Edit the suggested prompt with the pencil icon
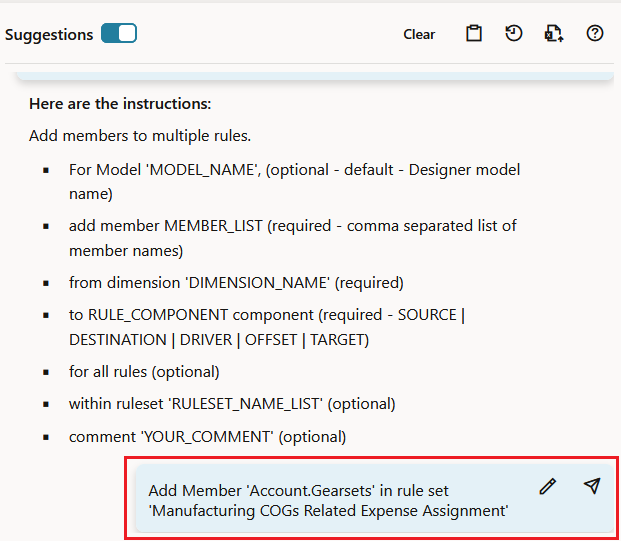Screen dimensions: 621x541 point(548,486)
